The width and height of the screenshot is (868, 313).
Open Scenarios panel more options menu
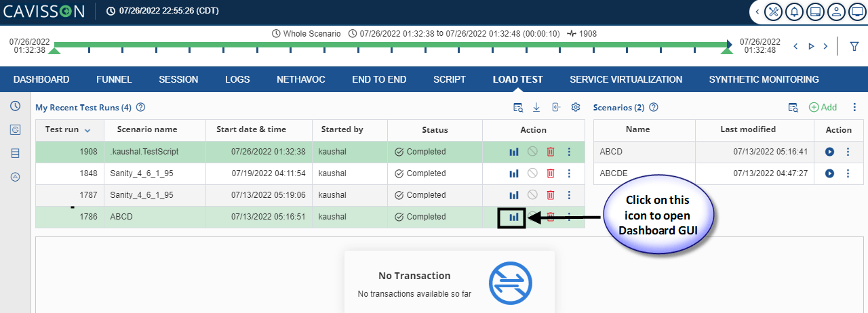click(x=854, y=107)
